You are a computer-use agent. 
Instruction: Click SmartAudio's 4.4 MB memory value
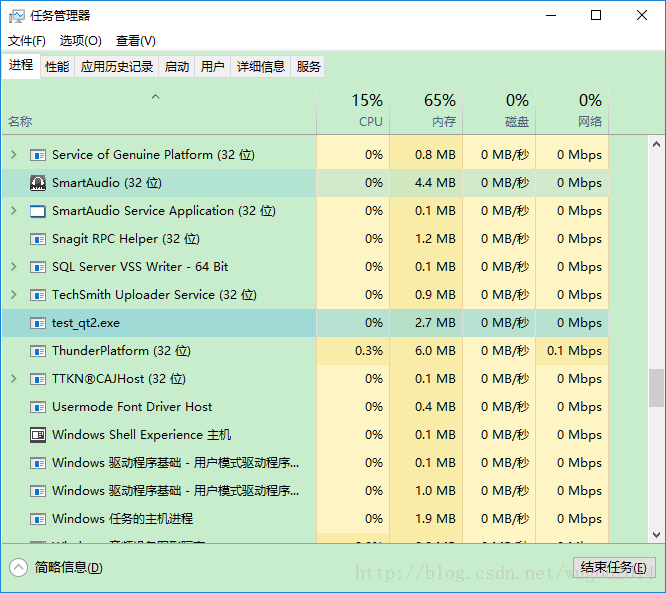tap(435, 183)
